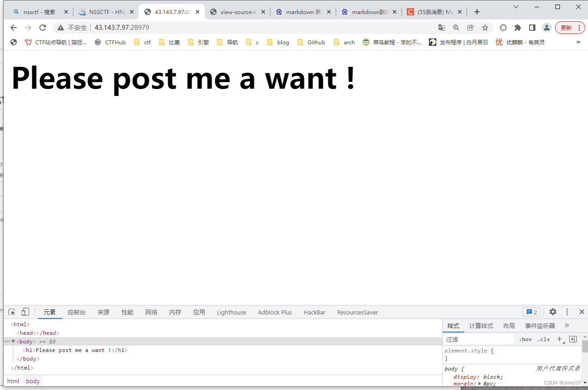Open the HackBar panel

[x=314, y=312]
